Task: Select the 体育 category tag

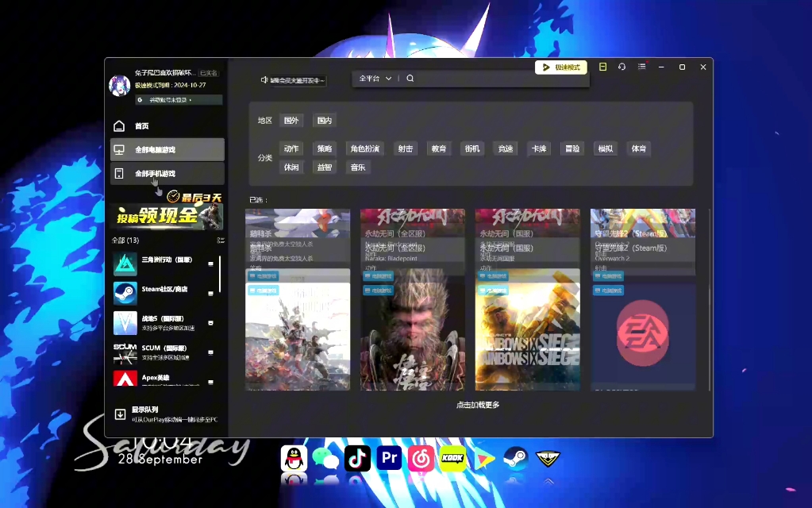Action: tap(638, 148)
